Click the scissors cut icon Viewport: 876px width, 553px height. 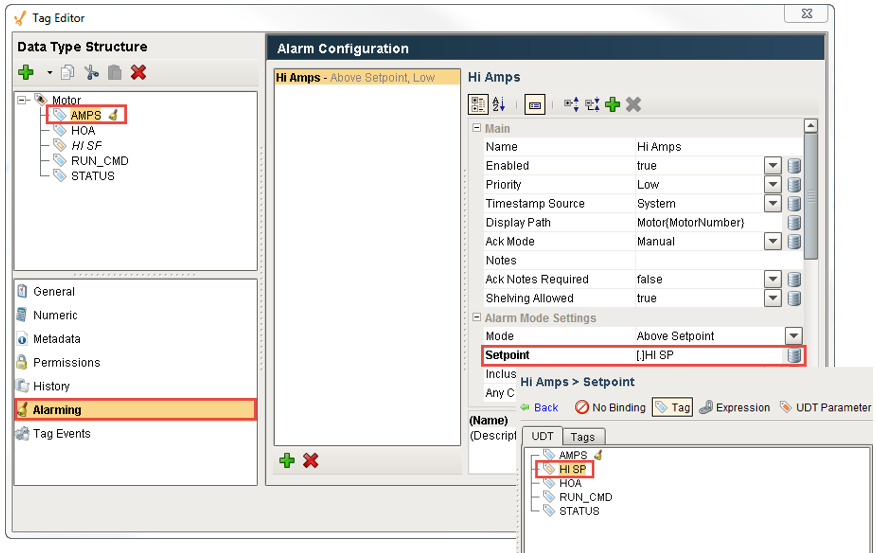[91, 72]
